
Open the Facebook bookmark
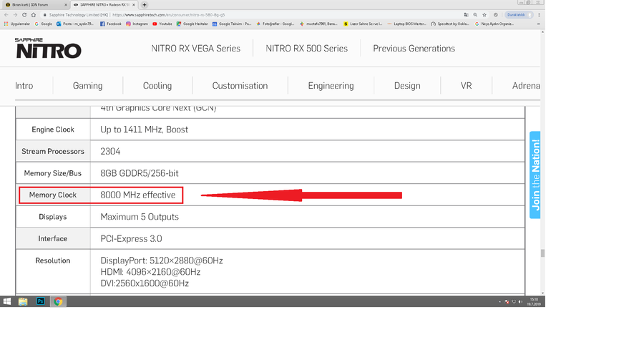(x=110, y=24)
